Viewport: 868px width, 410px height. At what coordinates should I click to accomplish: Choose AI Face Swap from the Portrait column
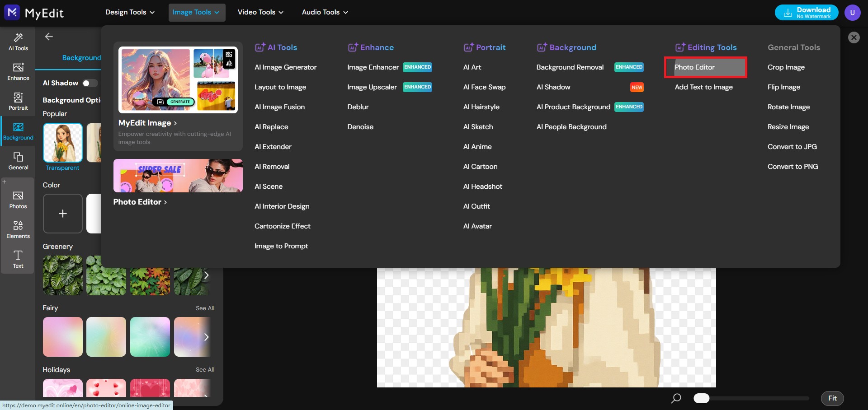(x=484, y=87)
